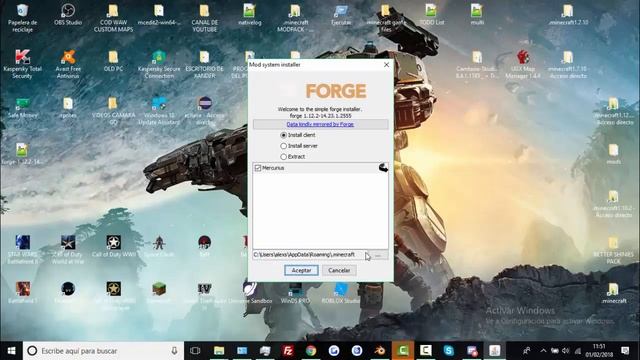Open the CANAL DE YOUTUBE folder
This screenshot has height=360, width=640.
point(204,18)
